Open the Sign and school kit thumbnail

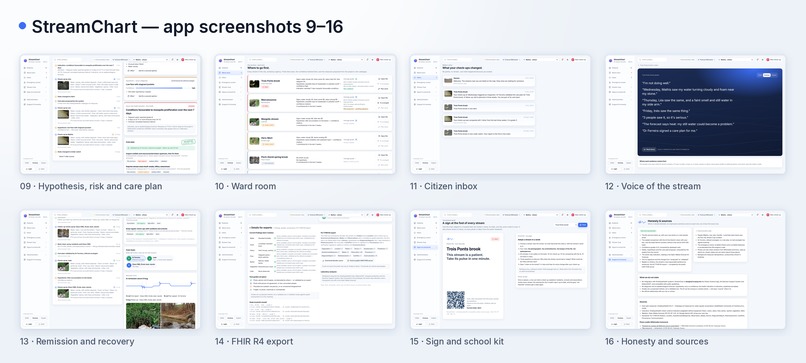(x=500, y=269)
